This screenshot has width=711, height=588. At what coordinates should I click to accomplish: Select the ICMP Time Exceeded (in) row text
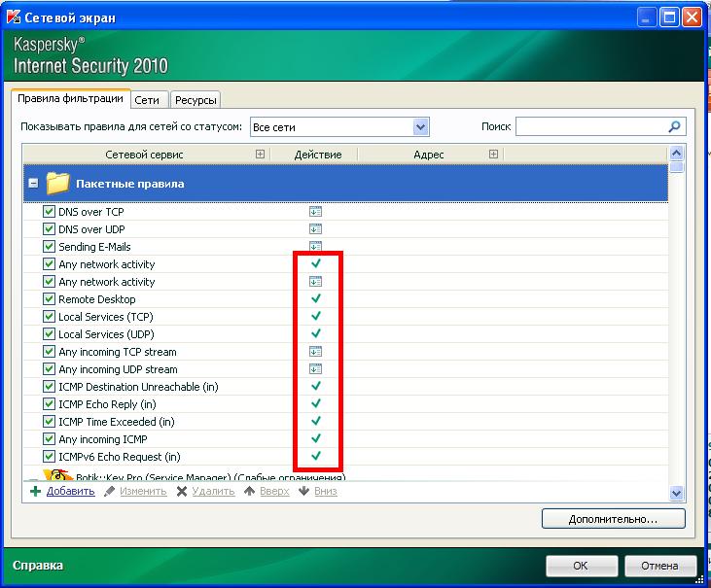pyautogui.click(x=117, y=422)
